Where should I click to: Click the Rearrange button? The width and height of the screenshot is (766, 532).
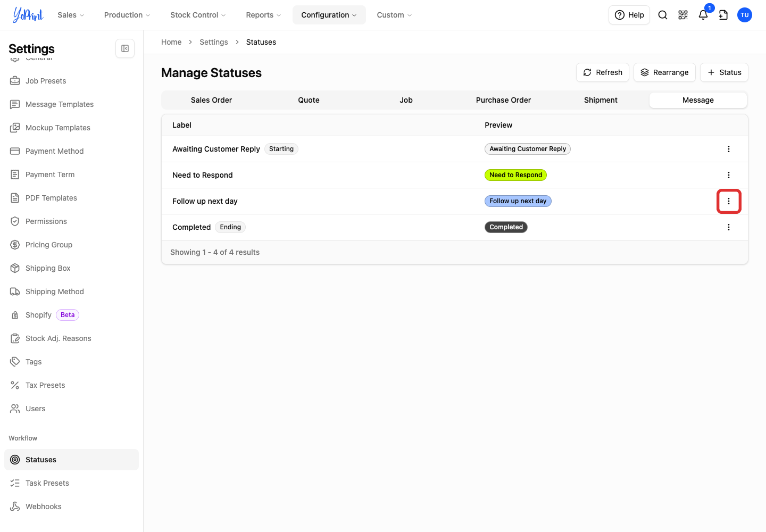664,72
